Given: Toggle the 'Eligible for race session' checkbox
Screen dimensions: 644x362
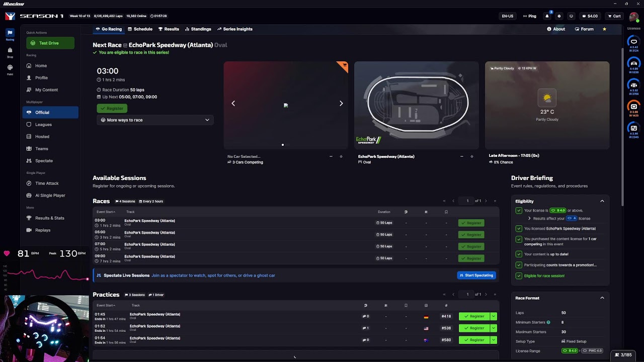Looking at the screenshot, I should pos(519,276).
